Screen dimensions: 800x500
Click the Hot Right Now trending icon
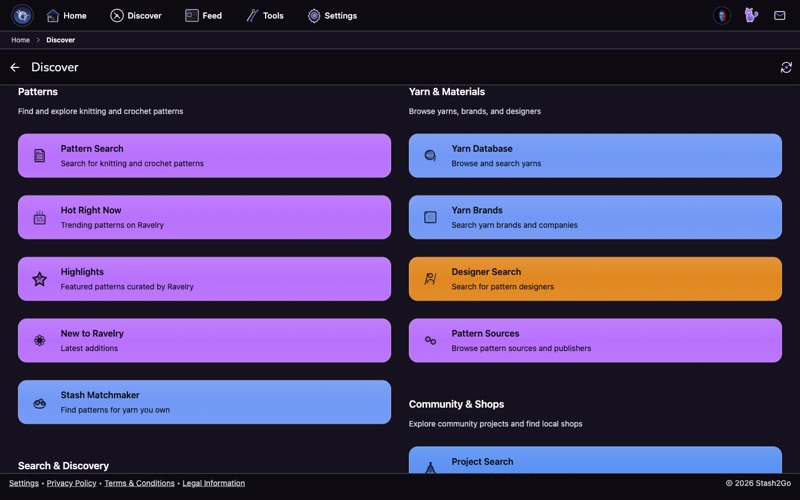[39, 218]
